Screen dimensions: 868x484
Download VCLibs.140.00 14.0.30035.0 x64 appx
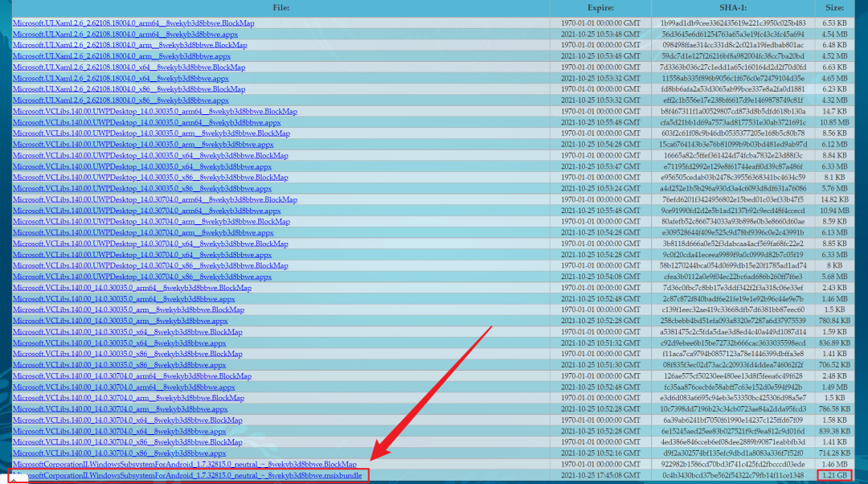click(120, 343)
